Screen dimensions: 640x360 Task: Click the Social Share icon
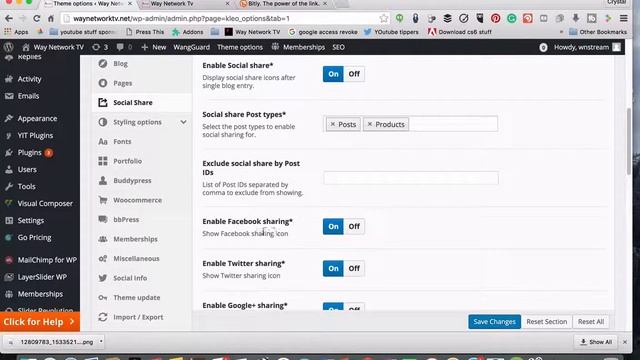[x=103, y=102]
